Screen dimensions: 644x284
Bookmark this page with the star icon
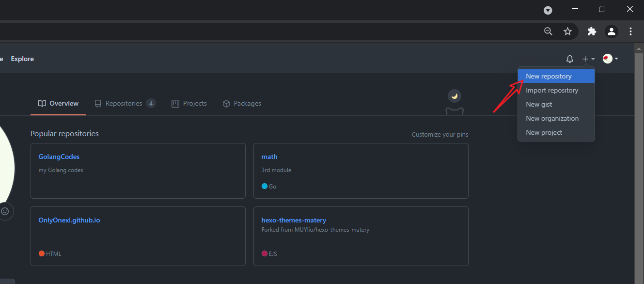[567, 32]
